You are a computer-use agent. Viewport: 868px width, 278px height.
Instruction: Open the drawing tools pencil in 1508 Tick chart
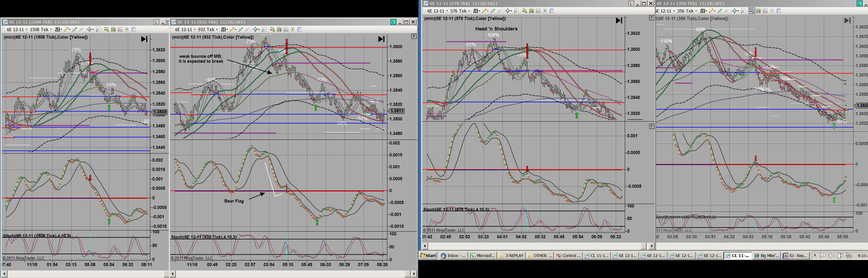66,30
